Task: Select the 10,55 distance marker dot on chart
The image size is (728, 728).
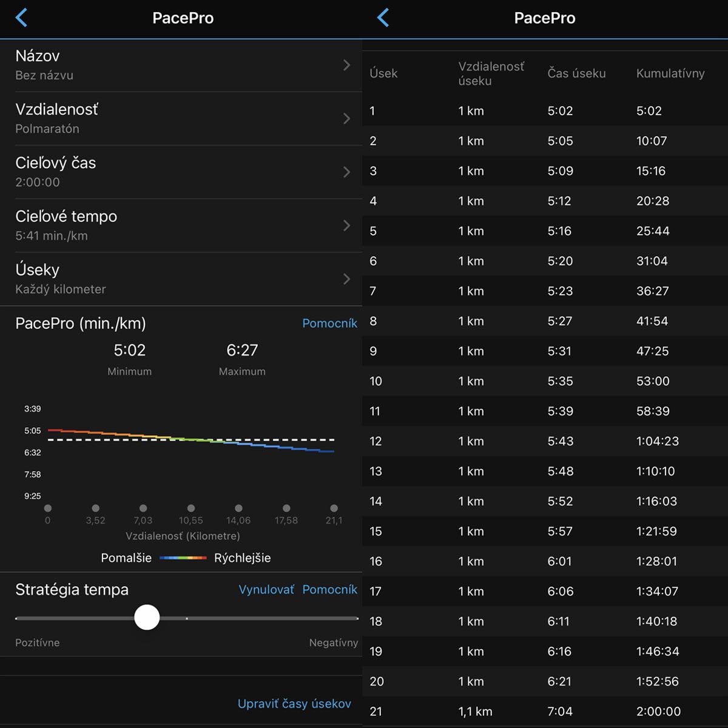Action: pos(191,508)
